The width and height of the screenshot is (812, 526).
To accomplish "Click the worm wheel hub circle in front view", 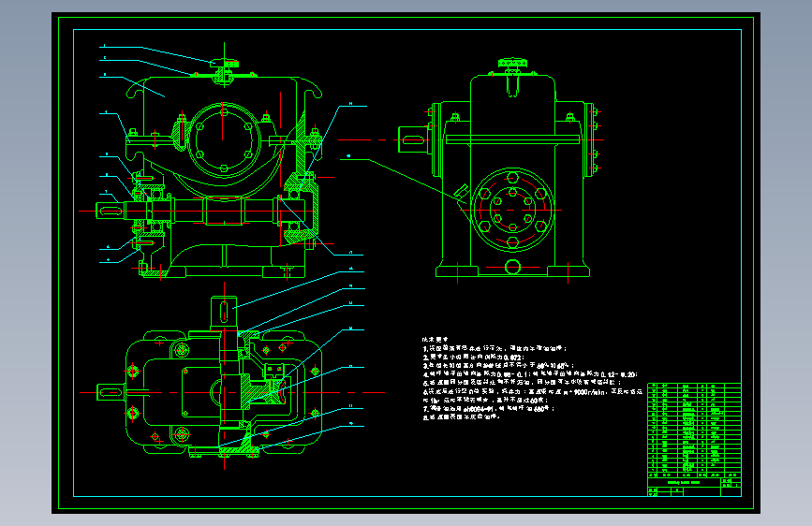I will pyautogui.click(x=223, y=139).
